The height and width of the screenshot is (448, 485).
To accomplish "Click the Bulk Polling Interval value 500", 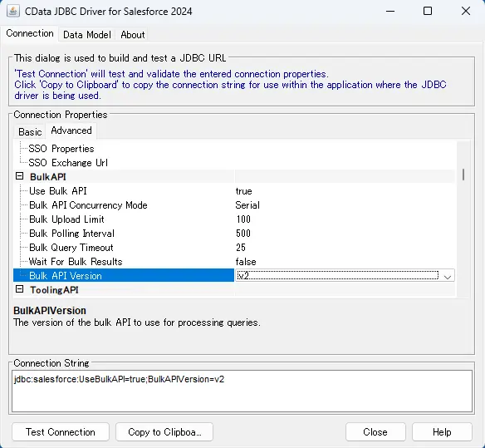I will click(x=243, y=234).
